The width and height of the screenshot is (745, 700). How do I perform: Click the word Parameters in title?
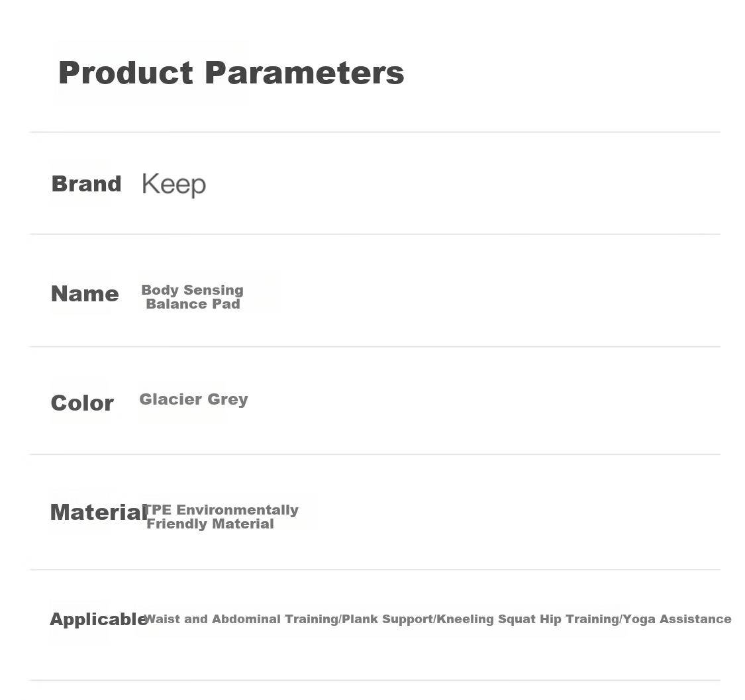pos(304,74)
